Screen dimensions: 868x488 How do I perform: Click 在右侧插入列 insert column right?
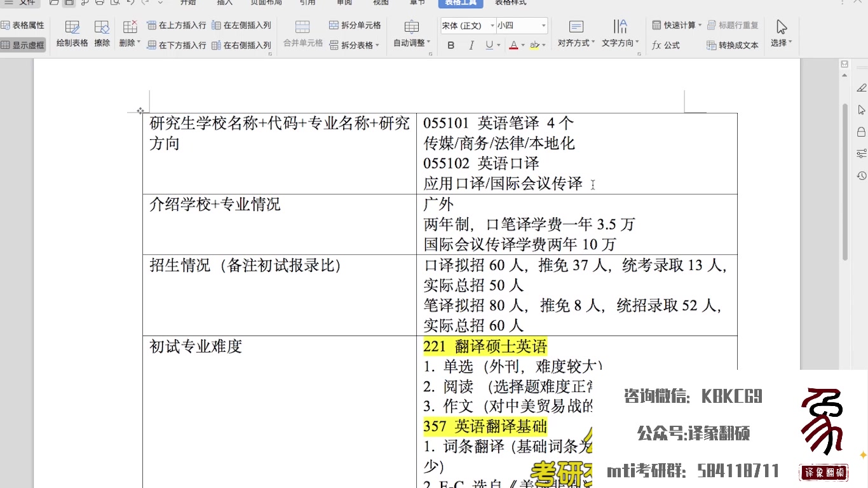tap(241, 45)
